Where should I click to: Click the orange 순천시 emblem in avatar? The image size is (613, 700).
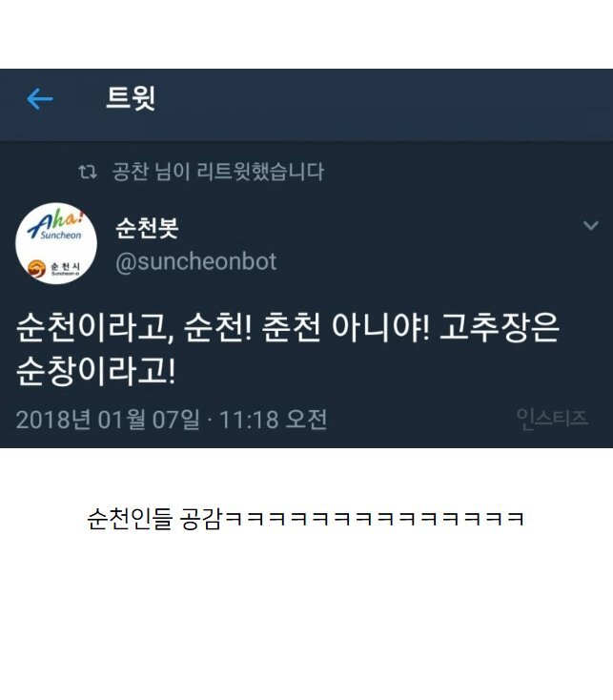coord(36,268)
